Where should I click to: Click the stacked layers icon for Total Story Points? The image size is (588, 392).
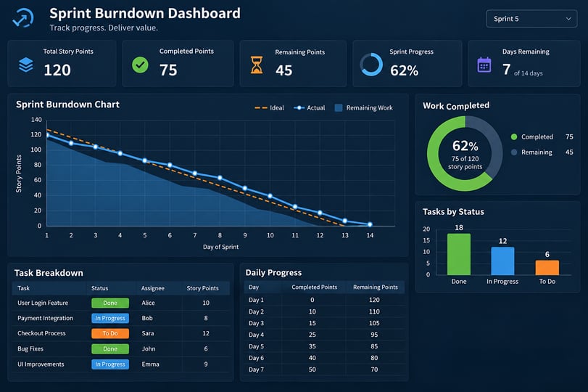tap(26, 65)
